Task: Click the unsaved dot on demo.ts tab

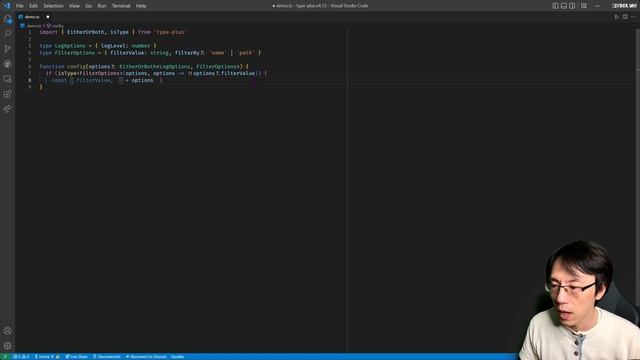Action: pos(48,17)
